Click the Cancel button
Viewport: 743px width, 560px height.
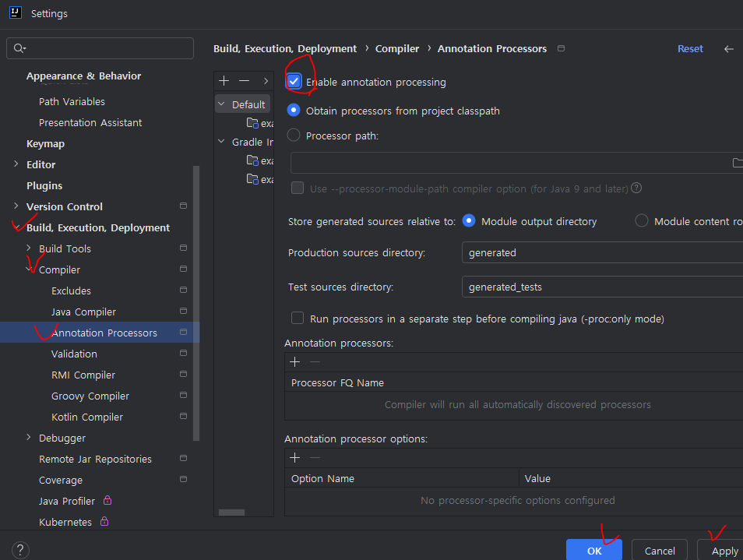660,551
